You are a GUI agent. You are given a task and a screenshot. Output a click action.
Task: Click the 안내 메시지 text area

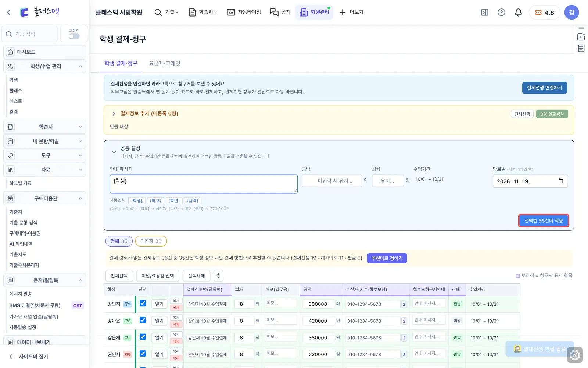[x=204, y=184]
